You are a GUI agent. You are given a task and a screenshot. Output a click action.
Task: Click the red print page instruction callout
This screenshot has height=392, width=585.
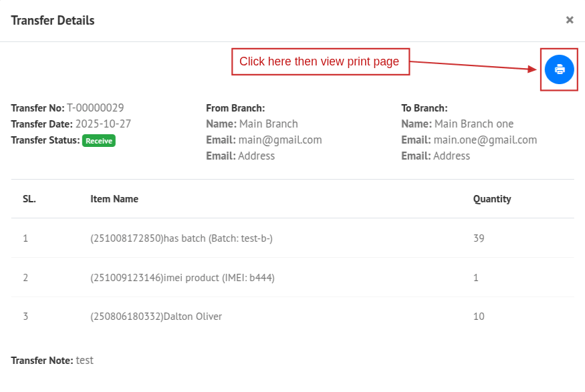tap(320, 62)
